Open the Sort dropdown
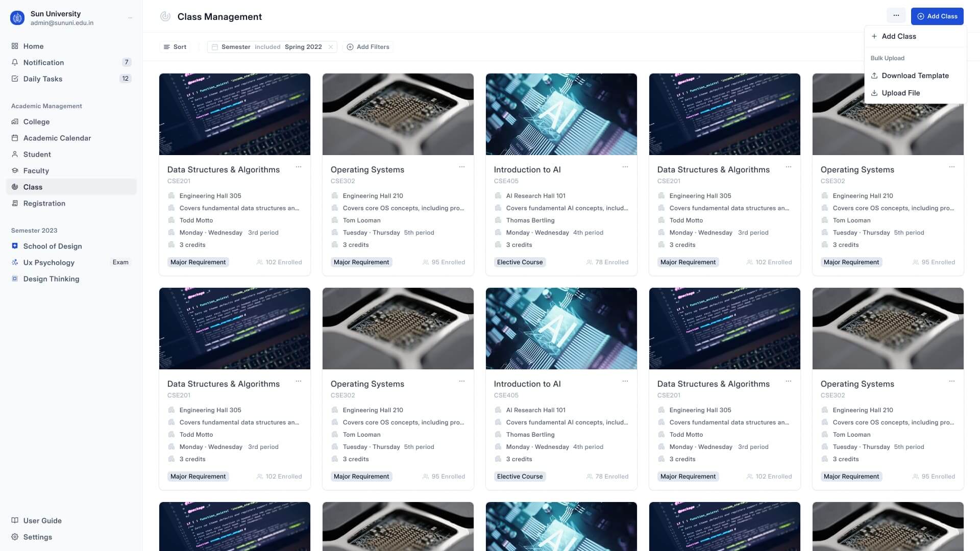The image size is (980, 551). point(175,47)
